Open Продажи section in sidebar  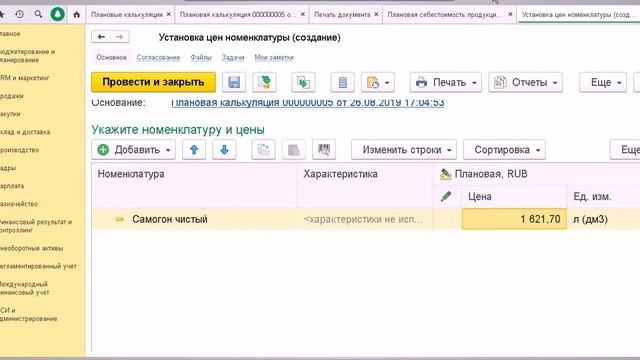[12, 96]
